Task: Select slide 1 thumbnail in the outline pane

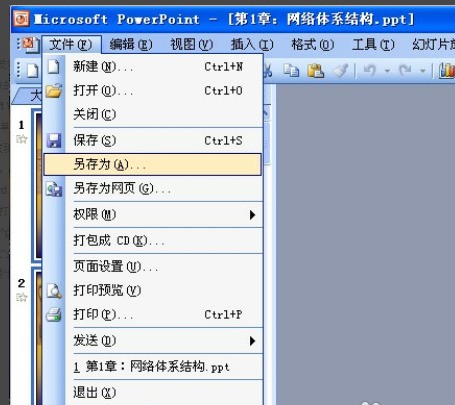Action: point(37,185)
